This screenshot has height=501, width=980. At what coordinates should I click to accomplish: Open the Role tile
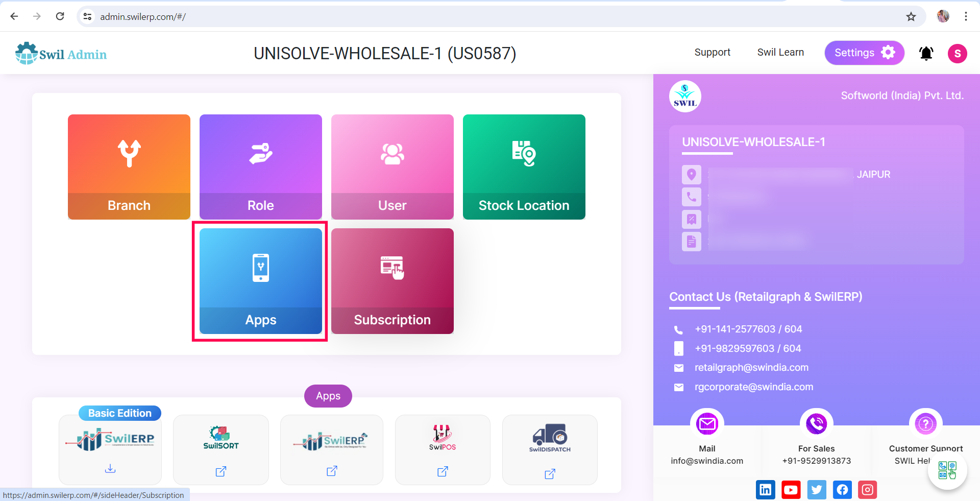coord(261,167)
